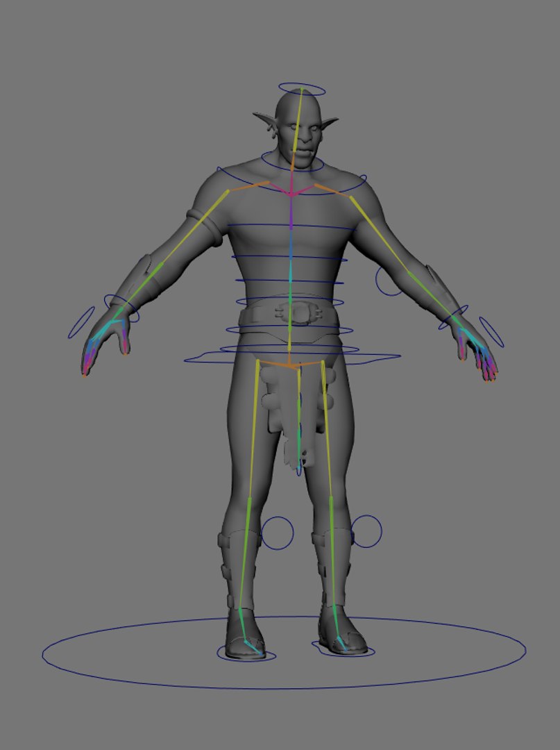Select the orange clavicle bone on the screen-right shoulder
The image size is (560, 750).
[332, 190]
